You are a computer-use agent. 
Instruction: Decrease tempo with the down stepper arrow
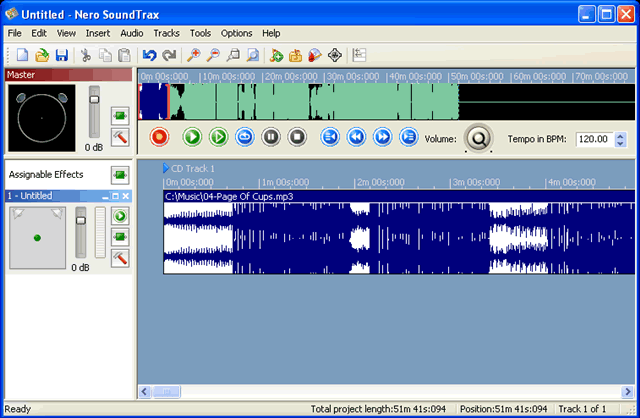click(620, 143)
